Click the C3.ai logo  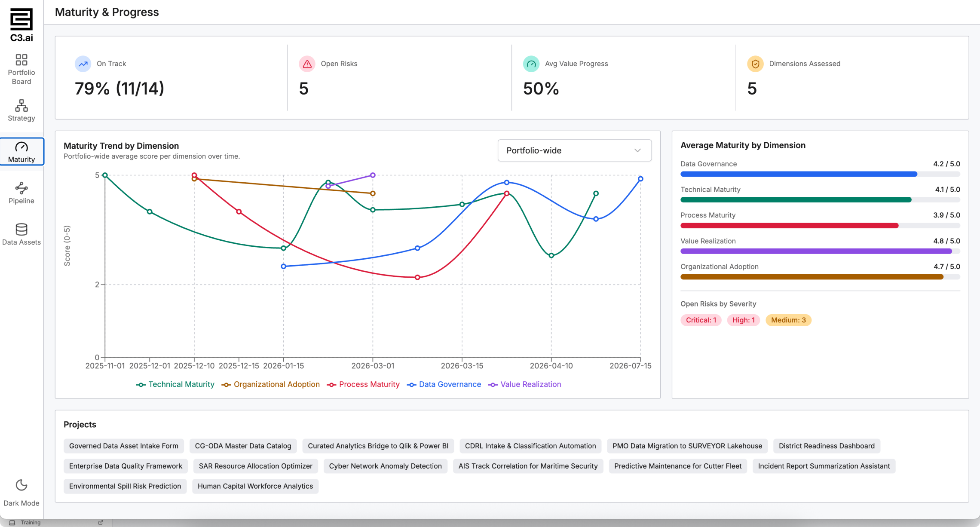click(x=21, y=25)
